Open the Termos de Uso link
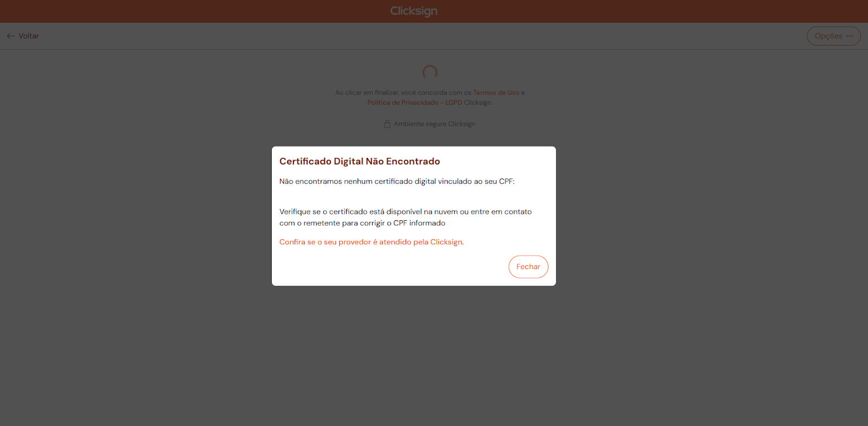The image size is (868, 426). [x=496, y=93]
